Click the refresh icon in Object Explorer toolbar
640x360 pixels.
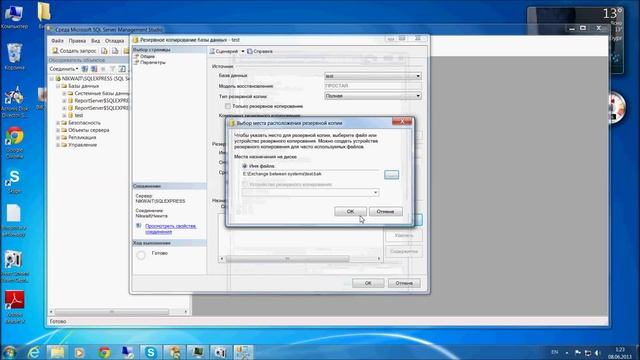[122, 69]
